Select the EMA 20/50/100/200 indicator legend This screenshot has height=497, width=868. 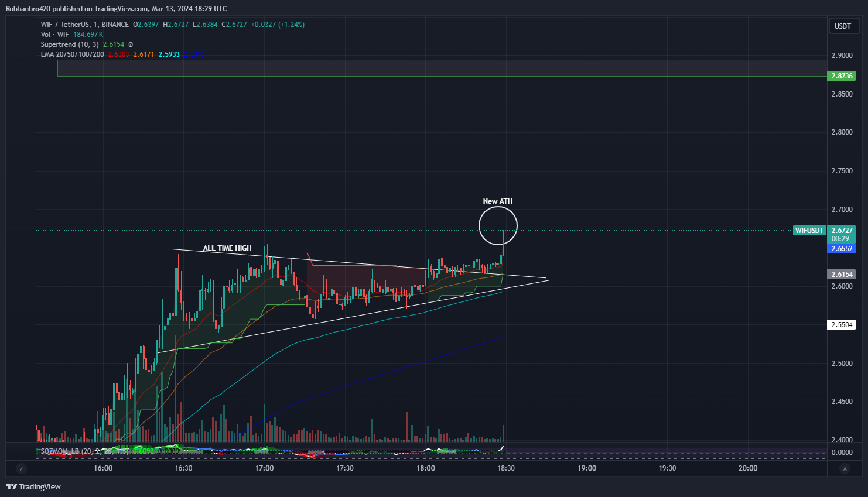(x=73, y=54)
